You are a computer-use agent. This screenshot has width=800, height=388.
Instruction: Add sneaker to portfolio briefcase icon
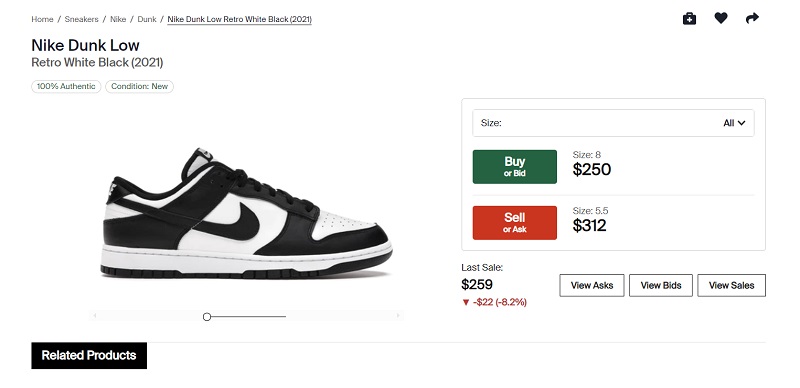click(x=689, y=18)
